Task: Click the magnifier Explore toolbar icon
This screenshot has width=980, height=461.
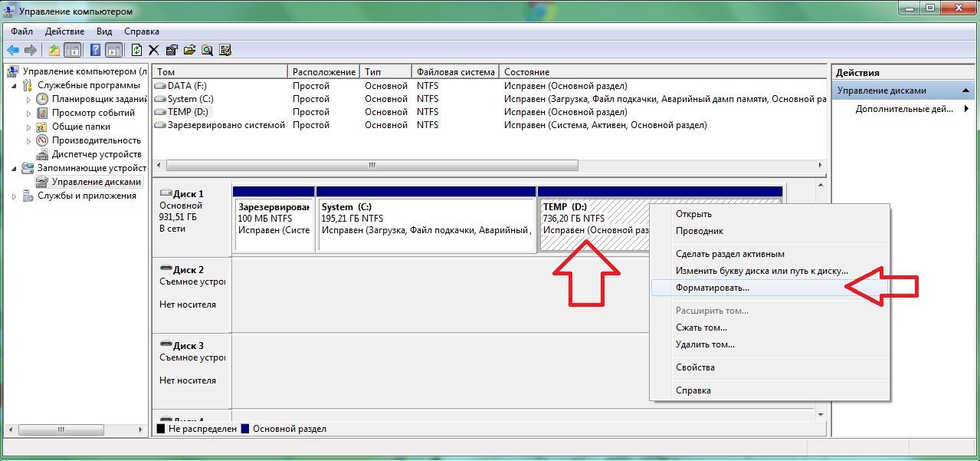Action: (207, 50)
